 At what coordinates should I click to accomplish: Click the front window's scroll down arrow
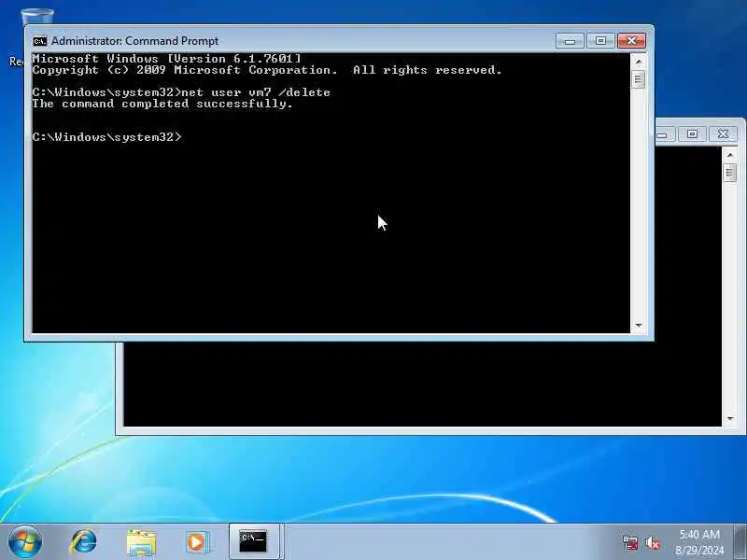[x=639, y=325]
